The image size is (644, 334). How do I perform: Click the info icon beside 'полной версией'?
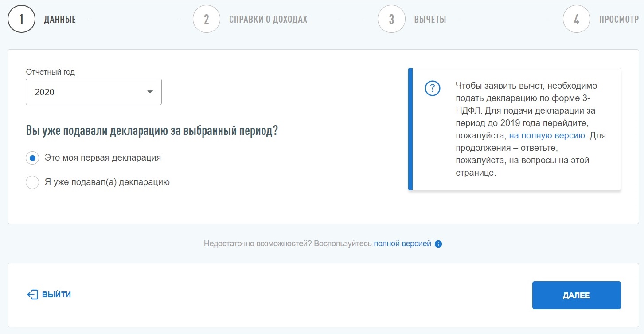click(x=438, y=244)
